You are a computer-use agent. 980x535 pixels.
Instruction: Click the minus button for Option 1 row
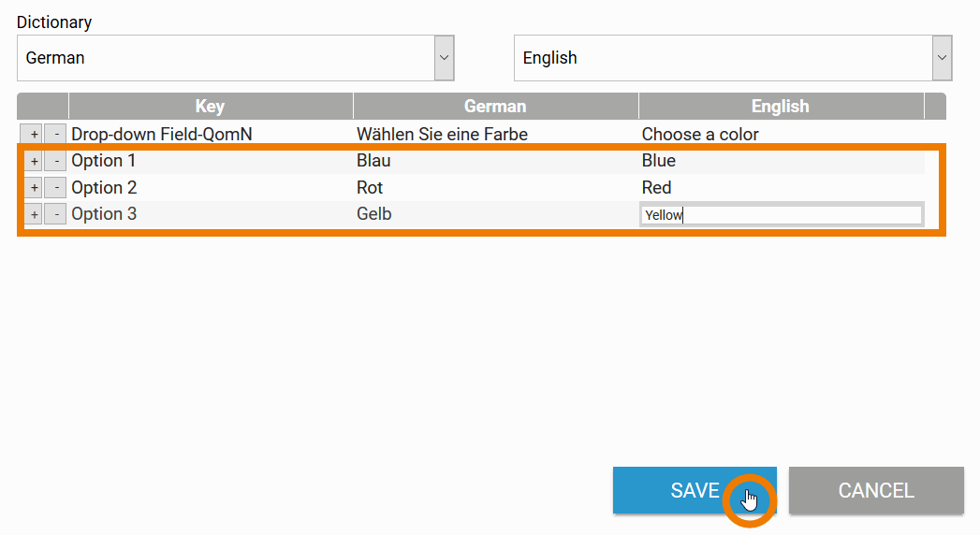55,161
